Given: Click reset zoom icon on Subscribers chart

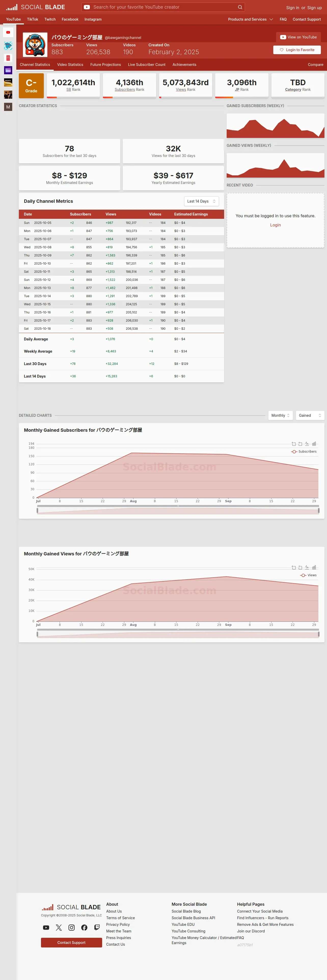Looking at the screenshot, I should pos(300,444).
